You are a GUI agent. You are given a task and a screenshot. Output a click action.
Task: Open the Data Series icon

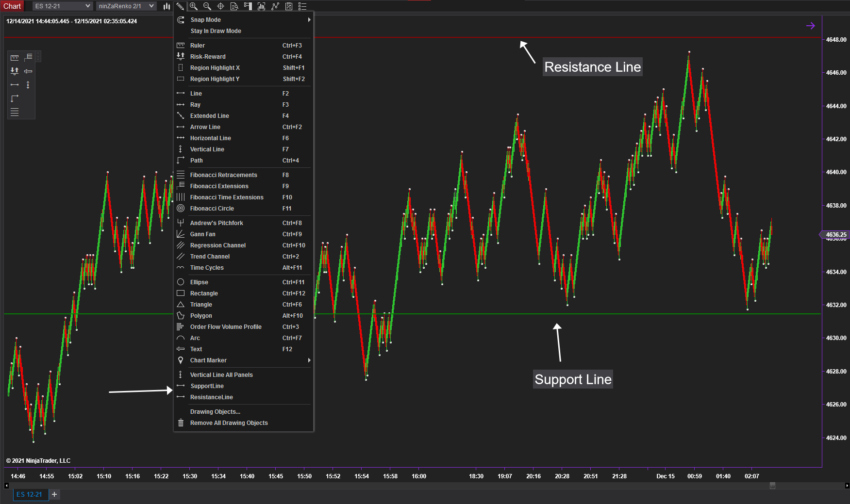(x=262, y=6)
